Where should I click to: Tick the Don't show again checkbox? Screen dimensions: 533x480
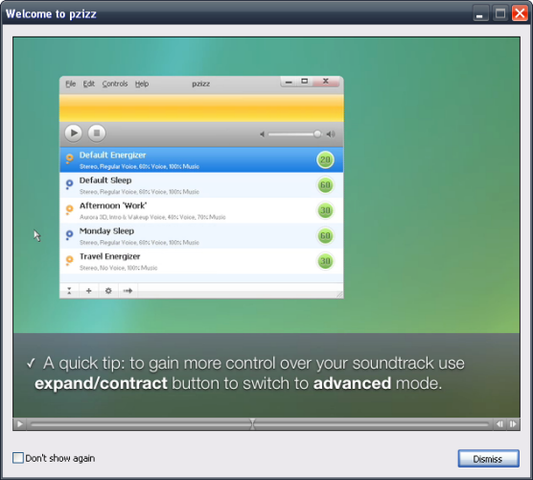pyautogui.click(x=18, y=458)
